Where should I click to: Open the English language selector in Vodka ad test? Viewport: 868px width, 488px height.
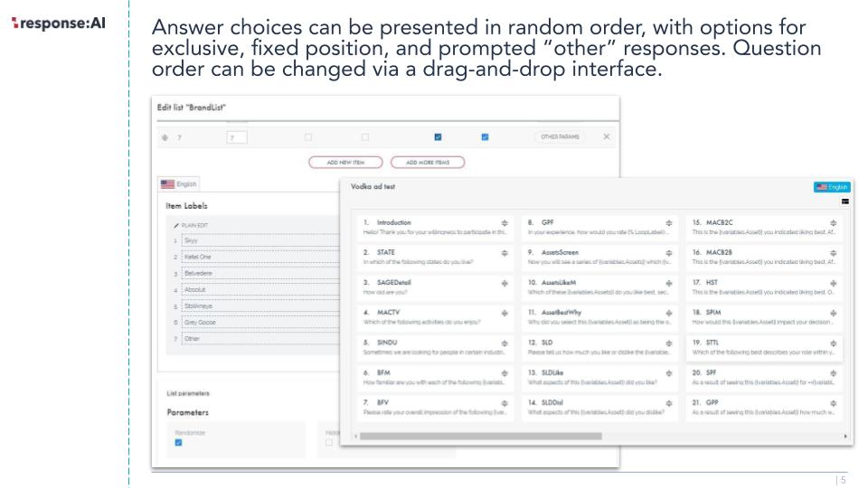(832, 187)
